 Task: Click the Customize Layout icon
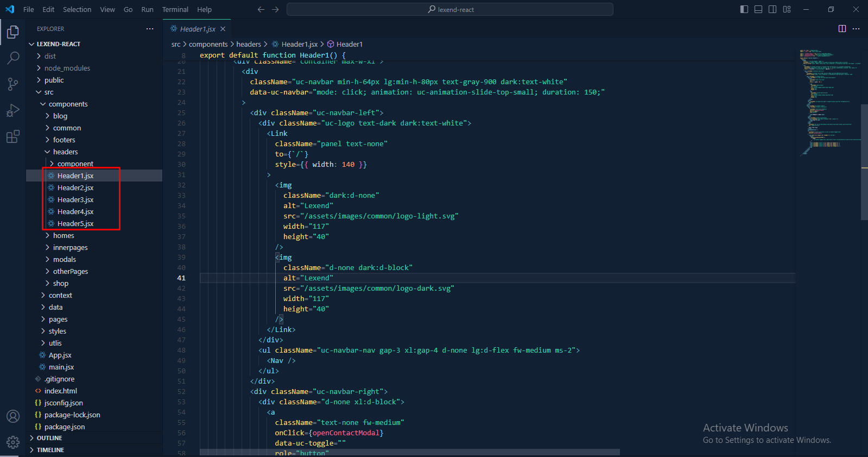pos(787,9)
